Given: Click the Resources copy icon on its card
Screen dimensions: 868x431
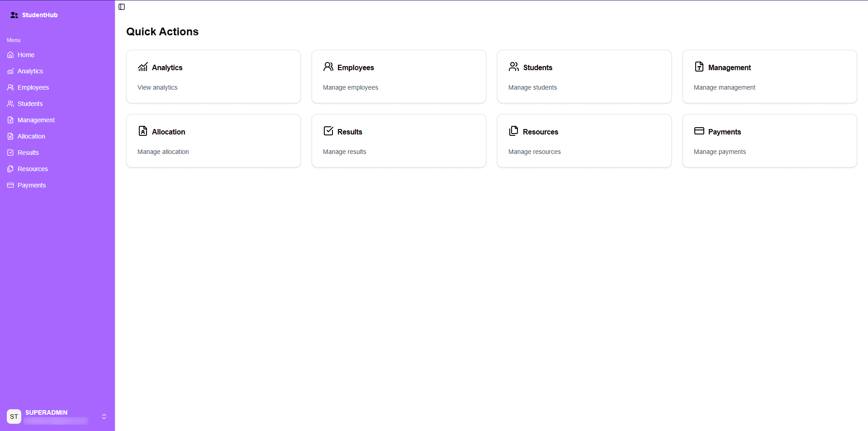Looking at the screenshot, I should click(514, 131).
